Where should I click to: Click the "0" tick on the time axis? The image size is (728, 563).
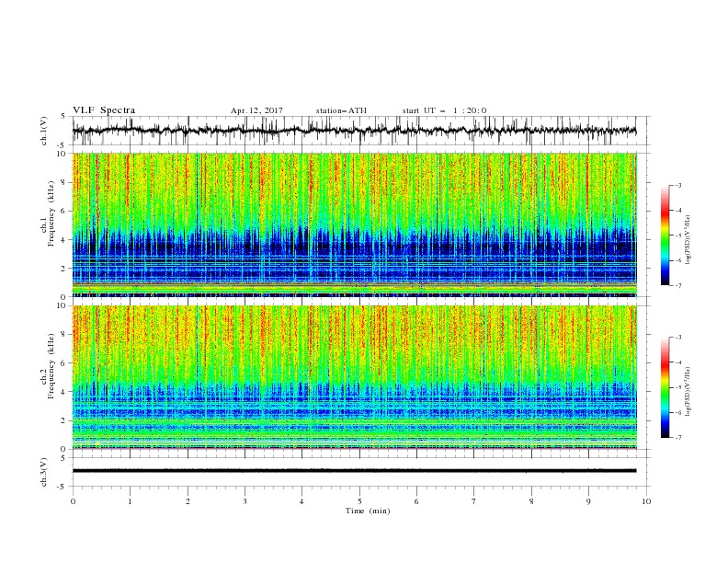click(x=73, y=501)
